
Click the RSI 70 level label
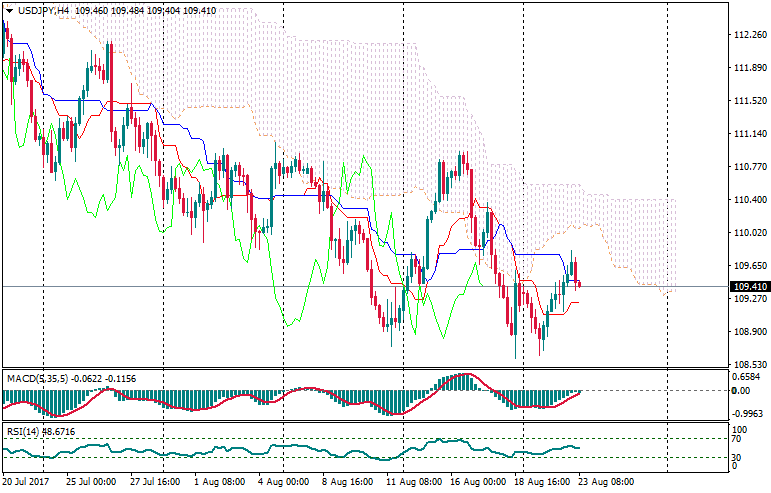(736, 438)
